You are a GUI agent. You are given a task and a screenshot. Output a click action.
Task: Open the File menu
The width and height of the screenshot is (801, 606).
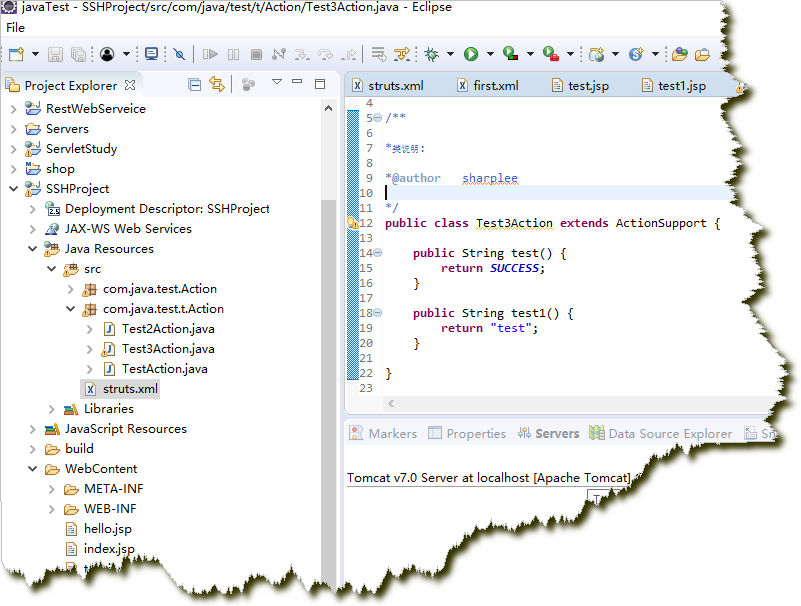point(15,28)
